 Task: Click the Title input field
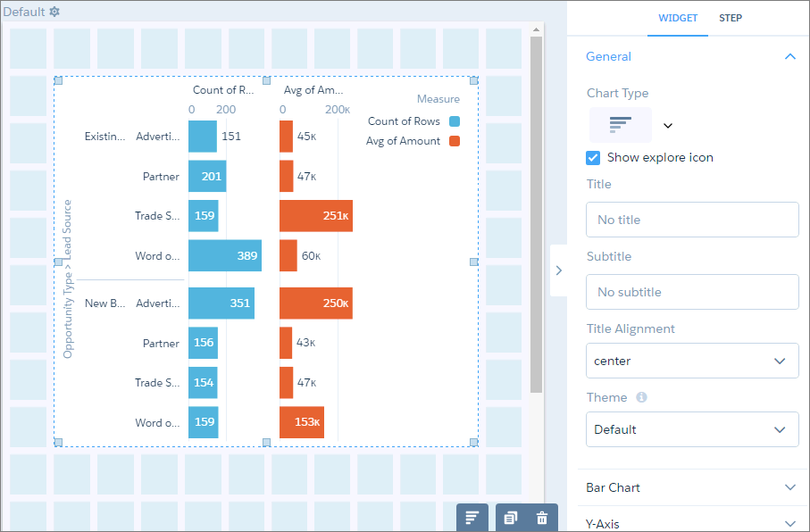692,220
